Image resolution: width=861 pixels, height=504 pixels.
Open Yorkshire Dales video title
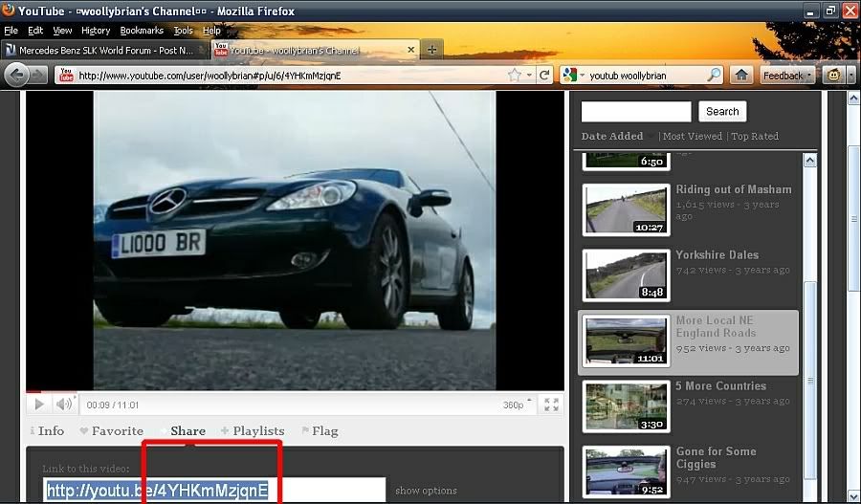pos(717,254)
